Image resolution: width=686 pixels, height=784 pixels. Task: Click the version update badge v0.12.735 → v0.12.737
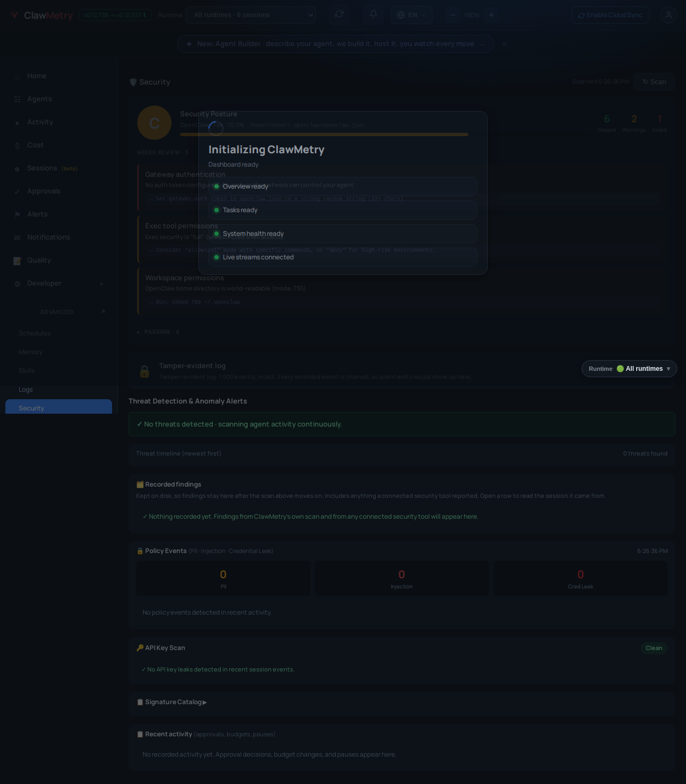tap(115, 15)
